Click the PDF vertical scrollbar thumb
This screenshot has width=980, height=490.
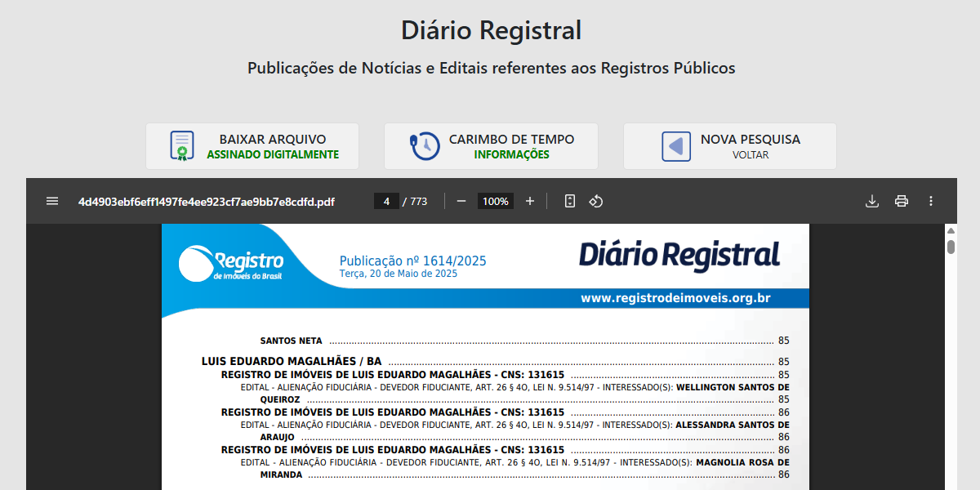(951, 247)
